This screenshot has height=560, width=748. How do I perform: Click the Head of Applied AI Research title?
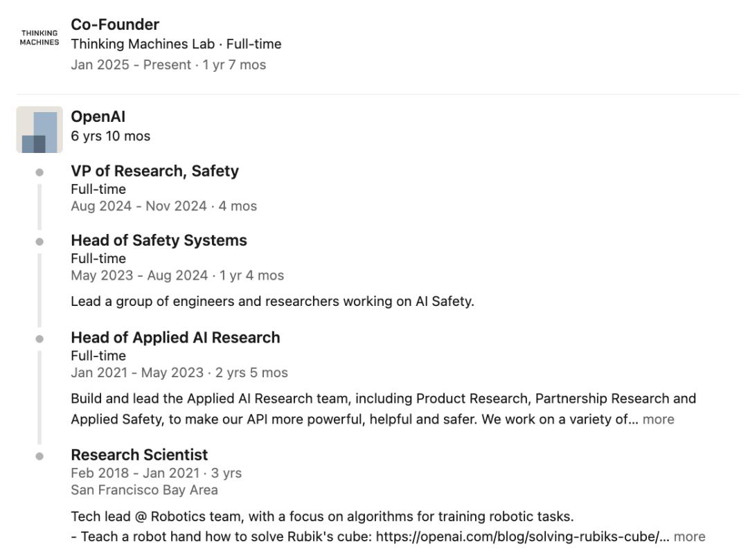click(175, 337)
